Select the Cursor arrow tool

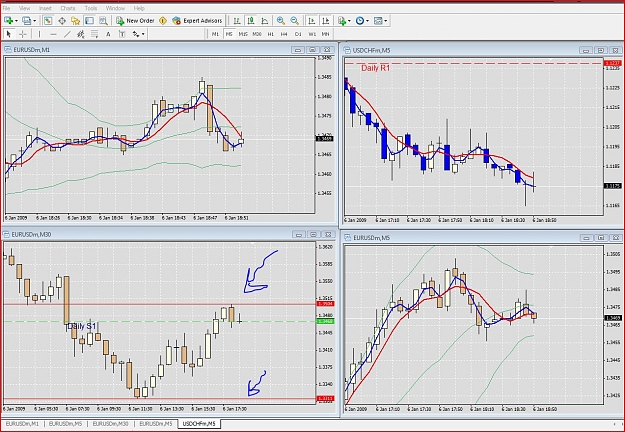coord(9,34)
